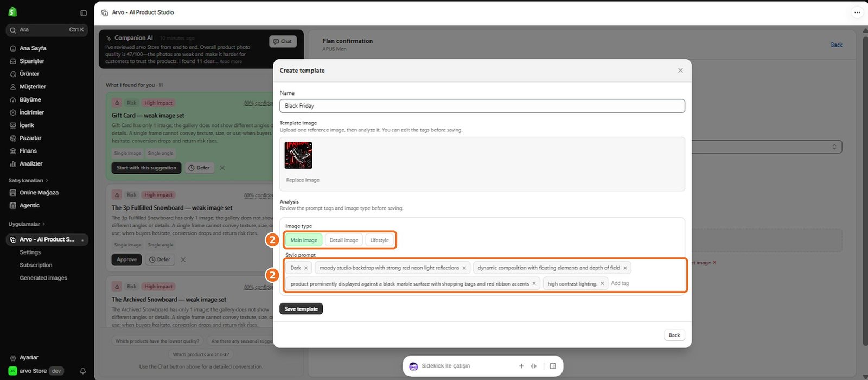Close the Create template dialog
This screenshot has height=380, width=868.
click(x=680, y=71)
